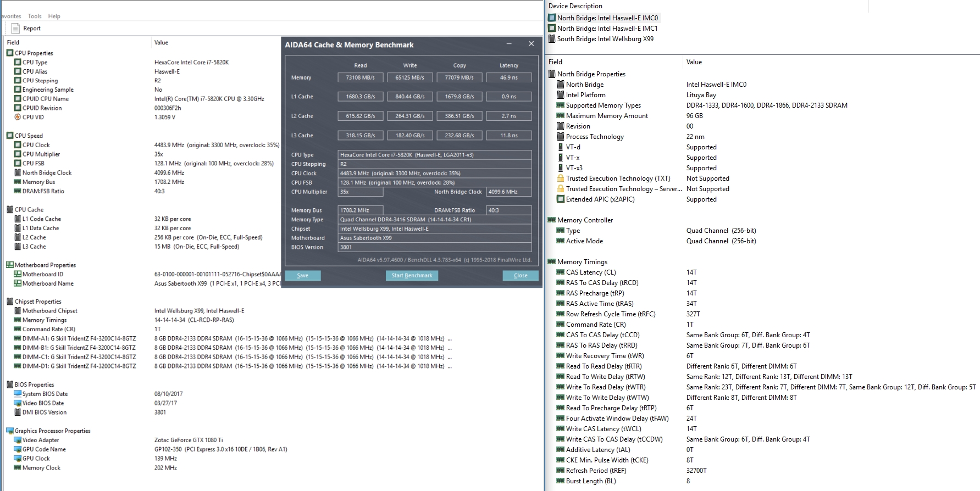Click the CPU VID voltage icon

tap(18, 117)
